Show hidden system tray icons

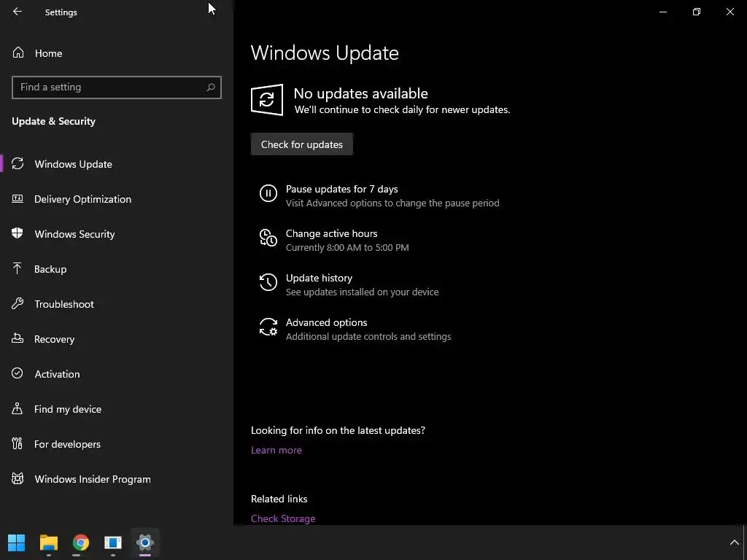[734, 542]
